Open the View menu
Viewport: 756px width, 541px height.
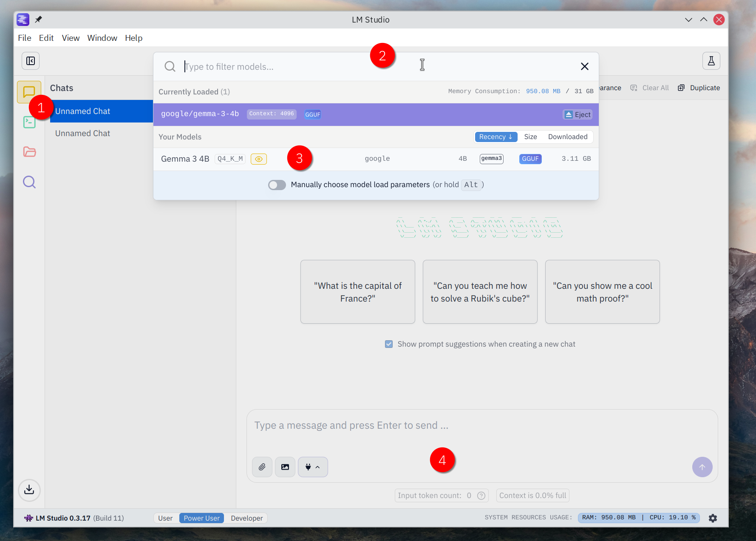tap(71, 38)
